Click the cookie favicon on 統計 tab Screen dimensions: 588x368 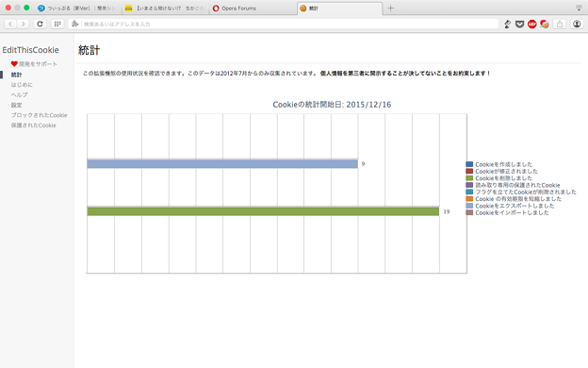tap(303, 8)
